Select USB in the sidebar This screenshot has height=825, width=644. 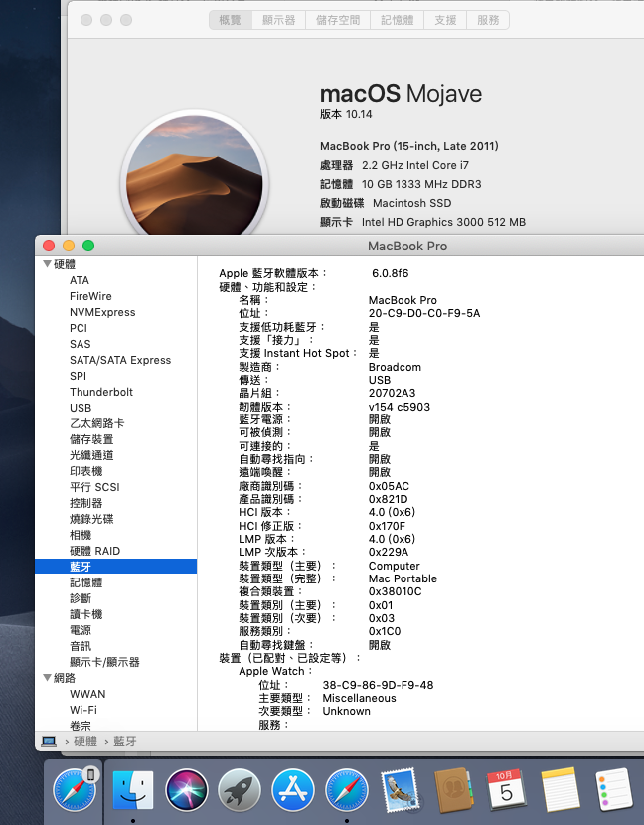click(x=80, y=408)
